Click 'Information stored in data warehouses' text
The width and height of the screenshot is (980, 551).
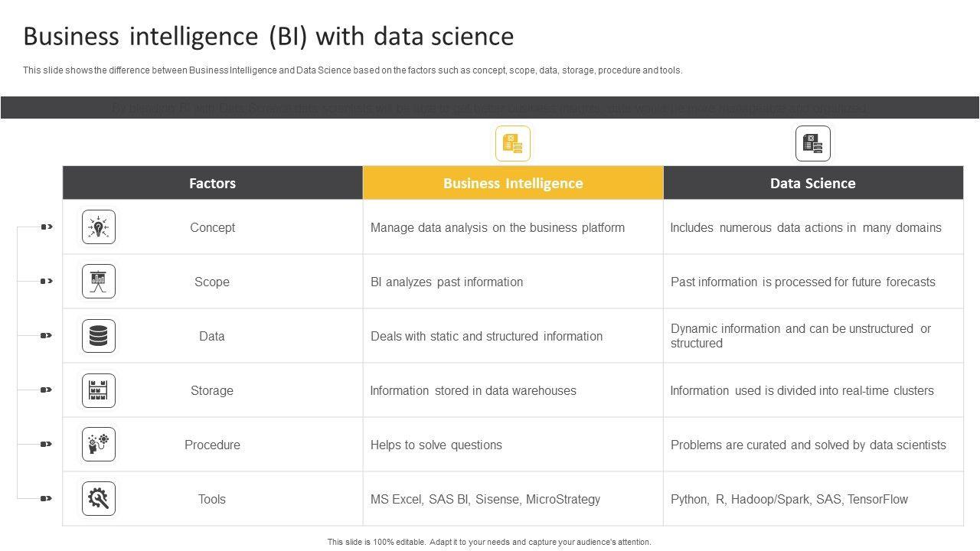click(x=473, y=390)
